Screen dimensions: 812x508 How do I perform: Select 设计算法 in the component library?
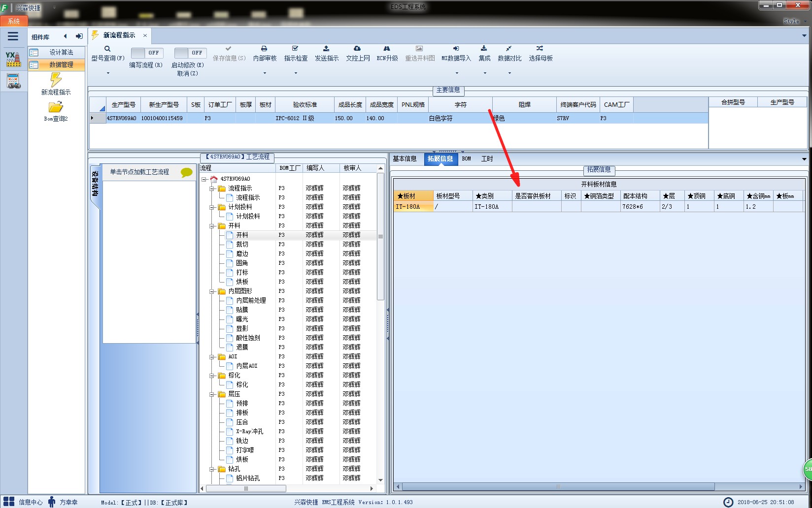click(57, 52)
